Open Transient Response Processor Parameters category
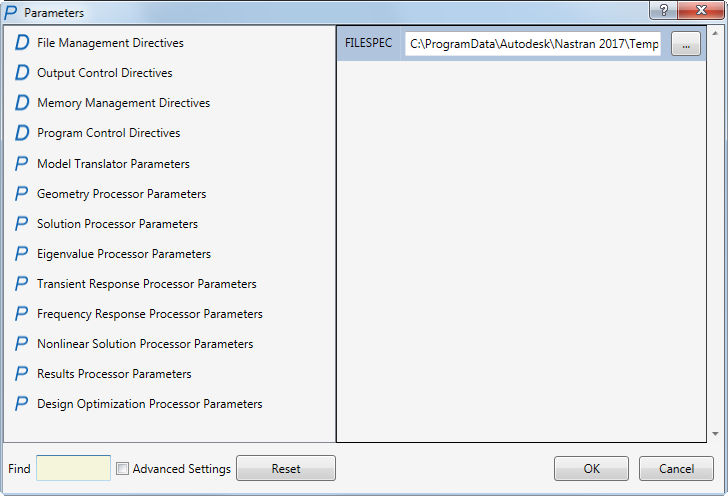This screenshot has width=728, height=496. [x=146, y=284]
